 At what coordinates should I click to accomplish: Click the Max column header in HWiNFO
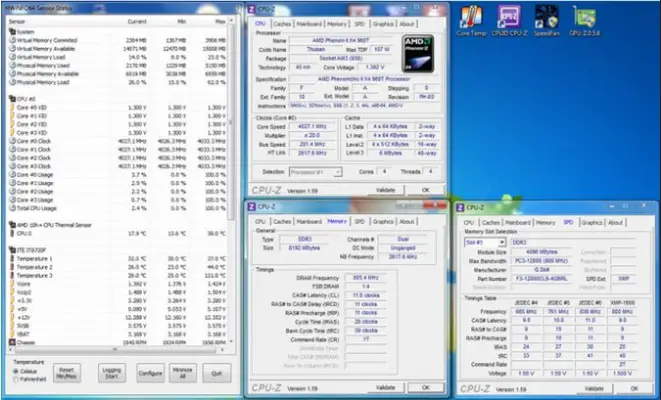(x=220, y=21)
